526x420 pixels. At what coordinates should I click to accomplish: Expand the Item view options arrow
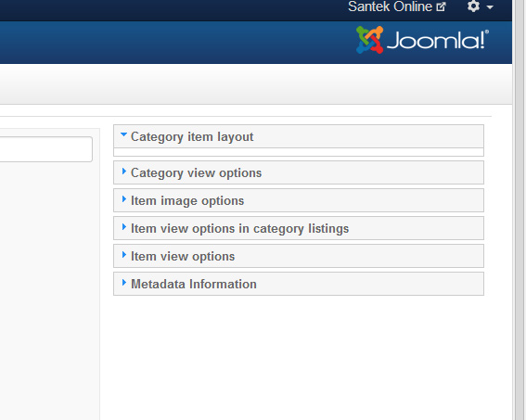[124, 255]
